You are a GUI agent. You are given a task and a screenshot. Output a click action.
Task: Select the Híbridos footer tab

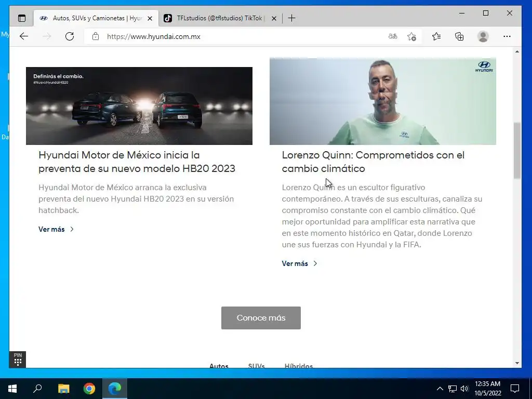299,366
